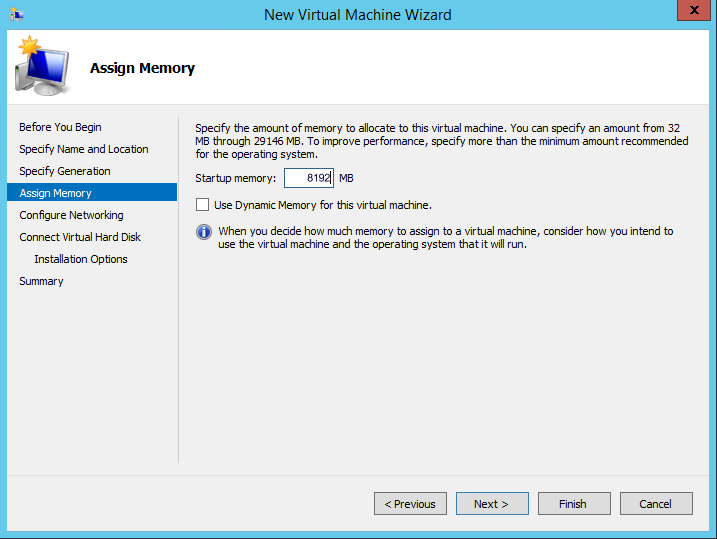Click the Finish button
717x539 pixels.
(x=574, y=504)
